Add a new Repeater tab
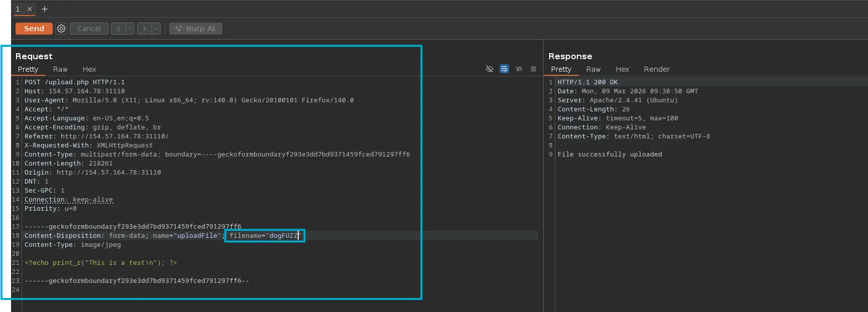The height and width of the screenshot is (312, 868). pyautogui.click(x=45, y=9)
